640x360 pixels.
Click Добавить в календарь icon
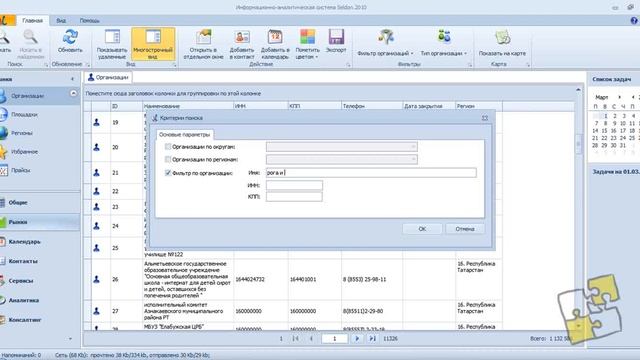click(275, 37)
